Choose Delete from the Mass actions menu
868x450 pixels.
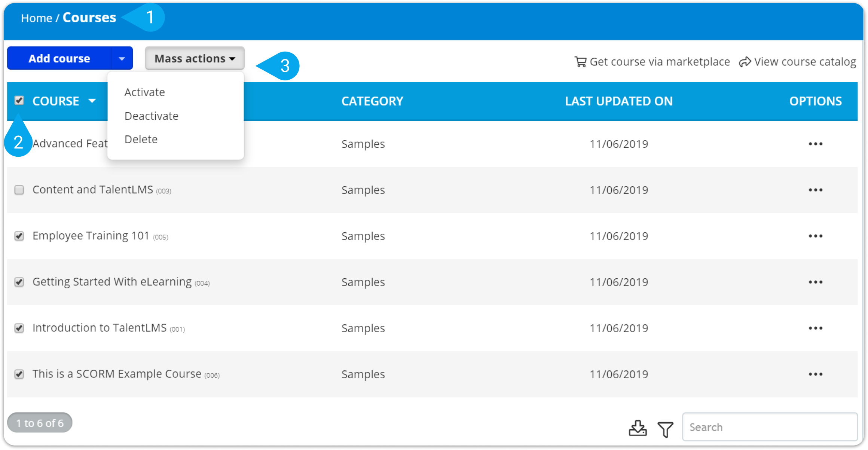[x=141, y=140]
